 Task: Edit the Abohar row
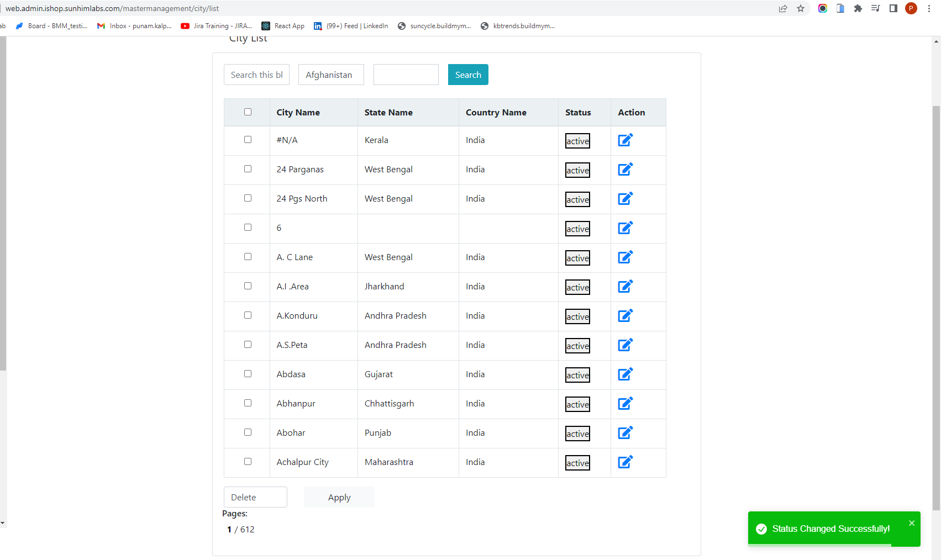pos(625,433)
